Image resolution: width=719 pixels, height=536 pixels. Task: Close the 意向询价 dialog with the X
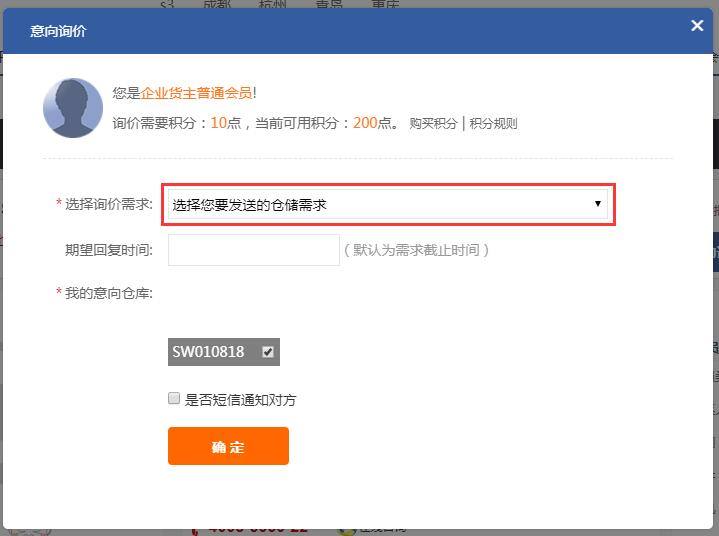[x=697, y=26]
